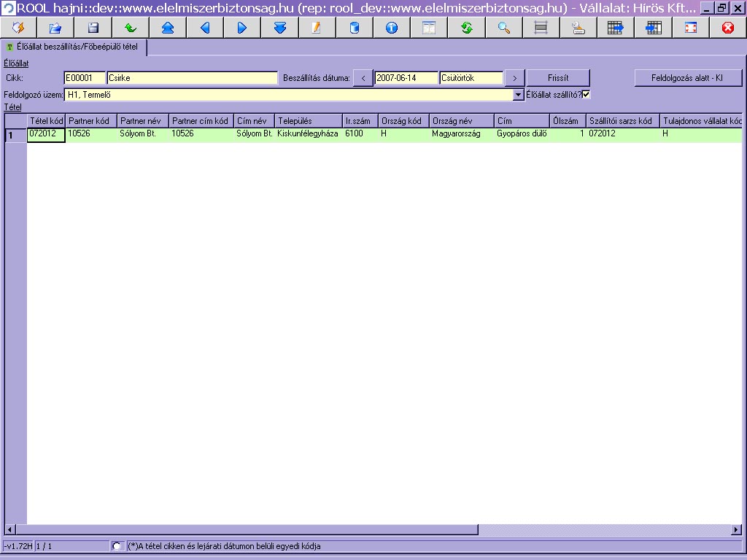
Task: Click the round status indicator in status bar
Action: (x=117, y=546)
